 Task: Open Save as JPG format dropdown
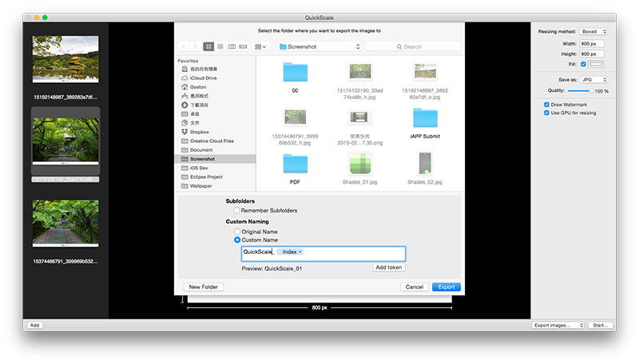pyautogui.click(x=593, y=80)
